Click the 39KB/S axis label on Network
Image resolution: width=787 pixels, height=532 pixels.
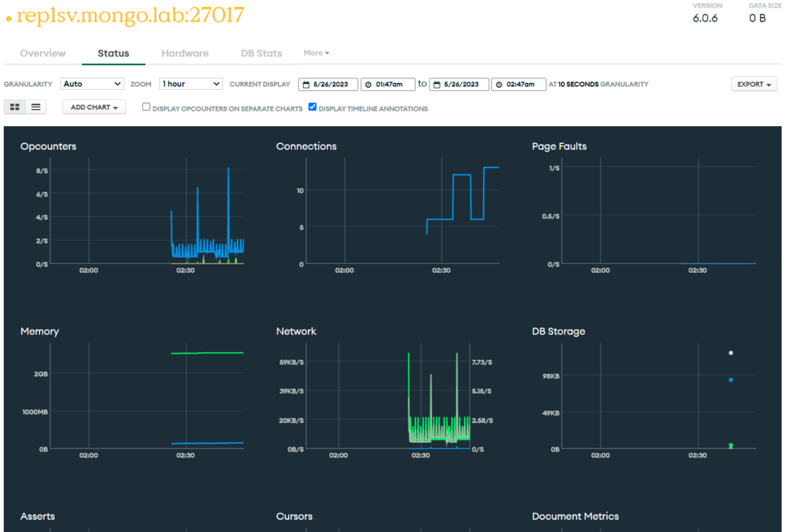(x=291, y=391)
